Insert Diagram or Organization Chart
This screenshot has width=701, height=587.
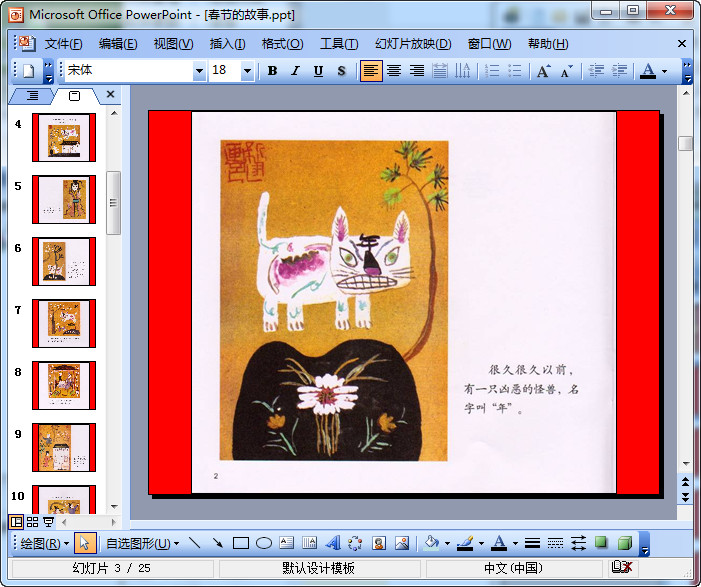click(x=355, y=544)
